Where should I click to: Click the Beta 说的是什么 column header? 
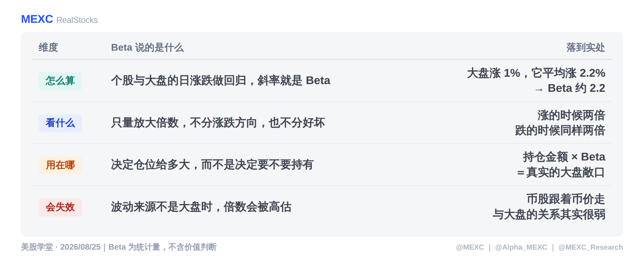147,47
